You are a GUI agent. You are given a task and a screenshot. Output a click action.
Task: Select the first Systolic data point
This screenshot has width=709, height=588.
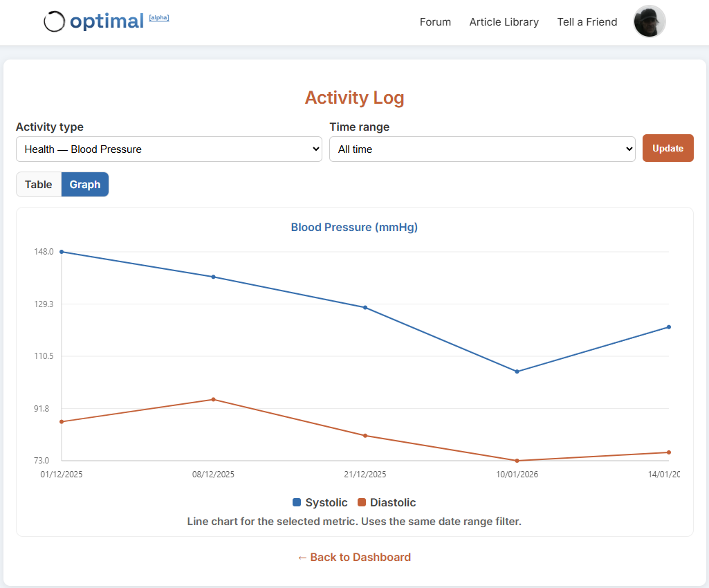[x=62, y=252]
